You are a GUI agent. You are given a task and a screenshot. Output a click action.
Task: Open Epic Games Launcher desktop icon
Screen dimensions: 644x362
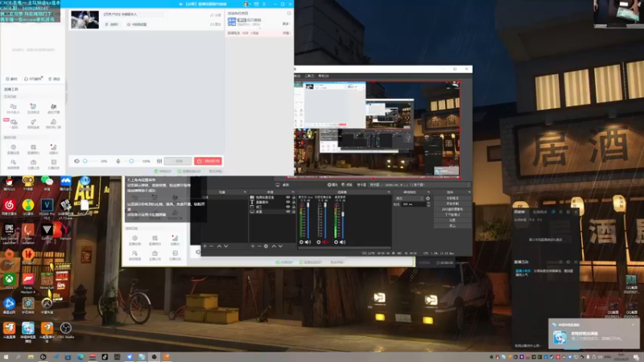coord(9,232)
